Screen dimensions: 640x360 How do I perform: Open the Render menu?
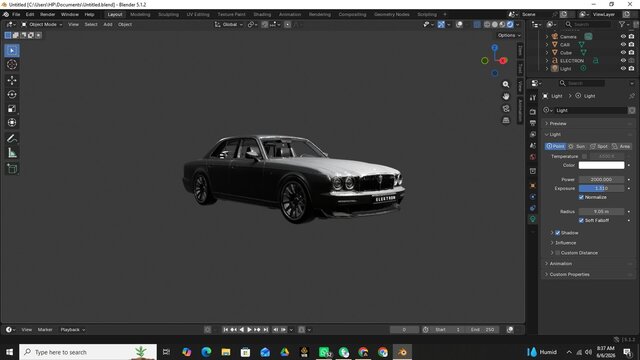point(47,14)
